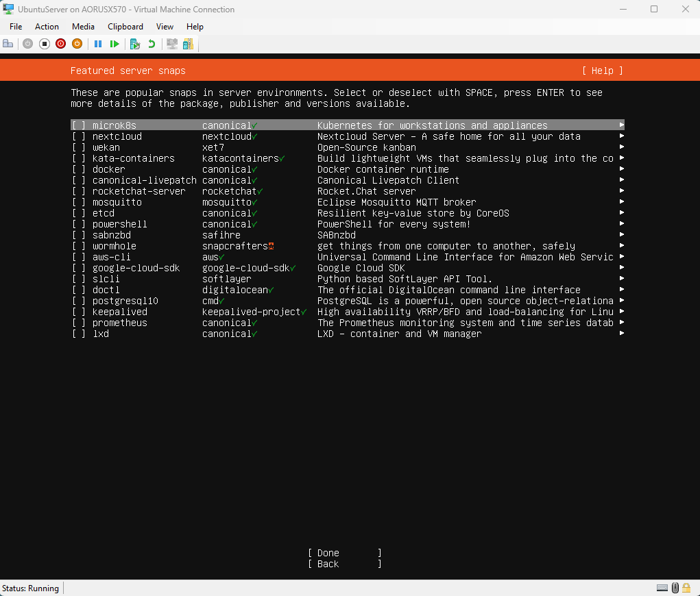Click the snap name 'wormhole'

tap(114, 246)
